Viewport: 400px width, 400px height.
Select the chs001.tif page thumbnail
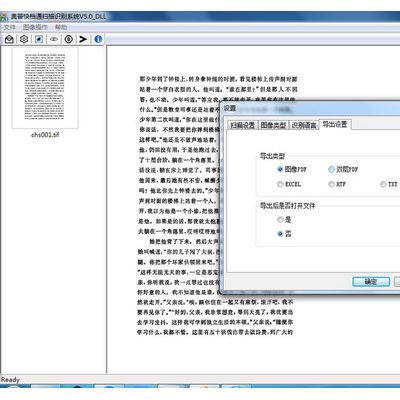tap(45, 88)
